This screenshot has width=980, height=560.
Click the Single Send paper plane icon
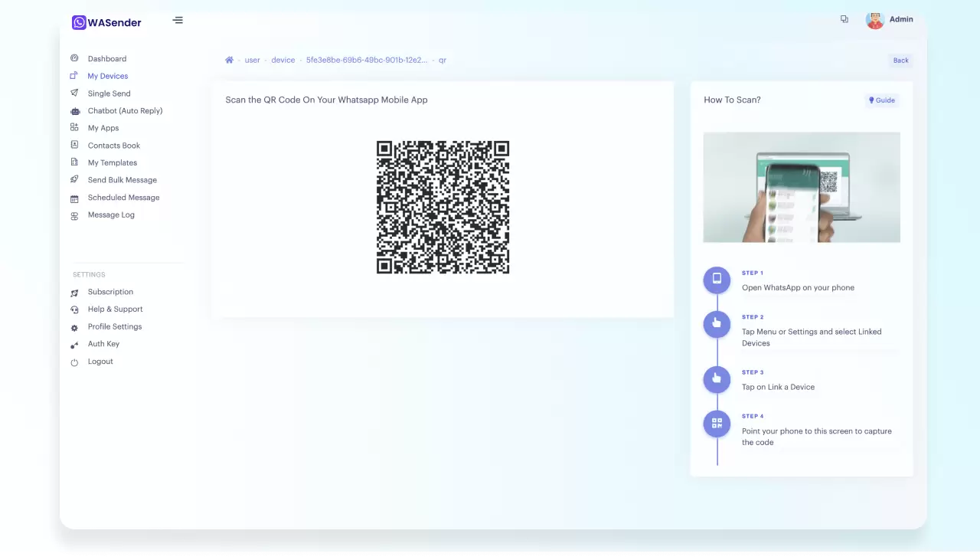[74, 93]
